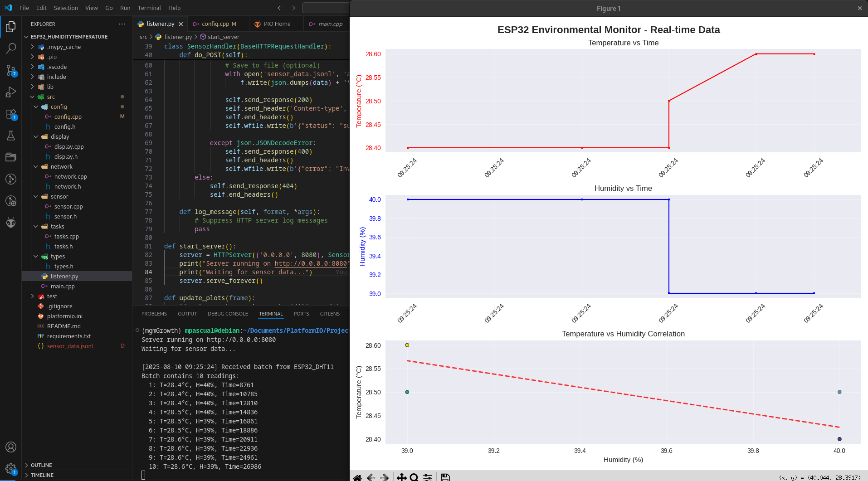Select zoom-to-rectangle tool in figure toolbar
This screenshot has width=868, height=481.
[x=414, y=477]
